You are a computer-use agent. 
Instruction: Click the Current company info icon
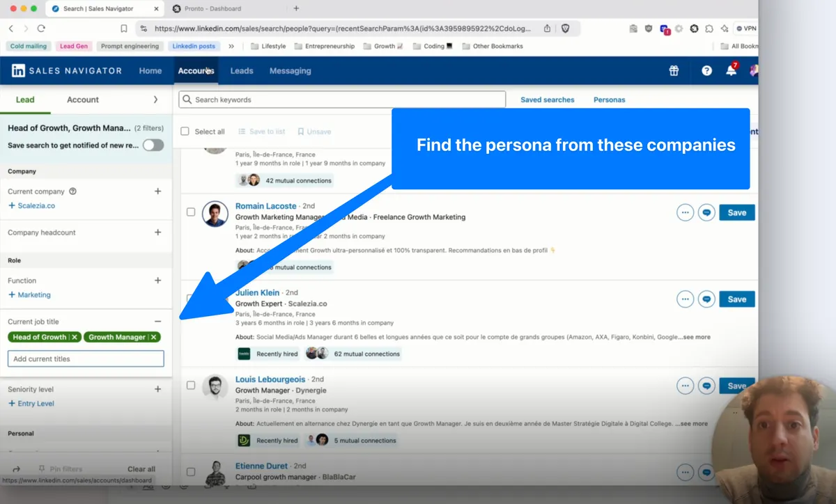(72, 191)
